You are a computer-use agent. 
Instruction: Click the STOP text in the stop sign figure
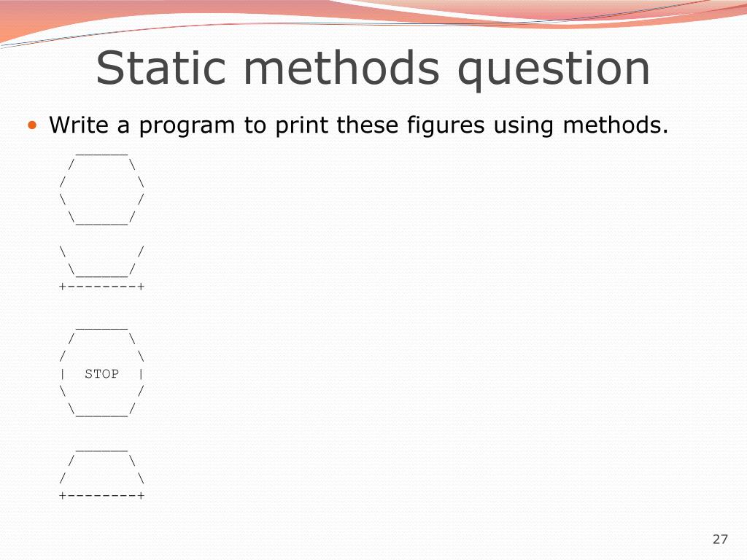(101, 374)
